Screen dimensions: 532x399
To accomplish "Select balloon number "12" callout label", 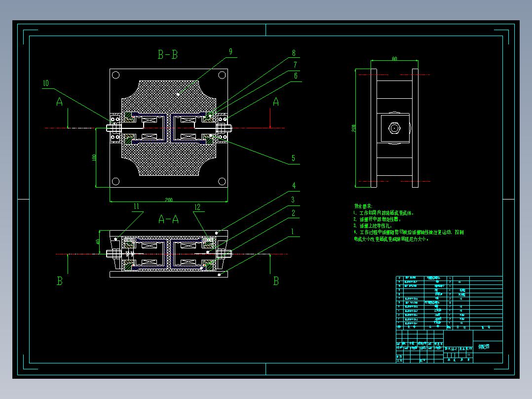I will coord(197,207).
